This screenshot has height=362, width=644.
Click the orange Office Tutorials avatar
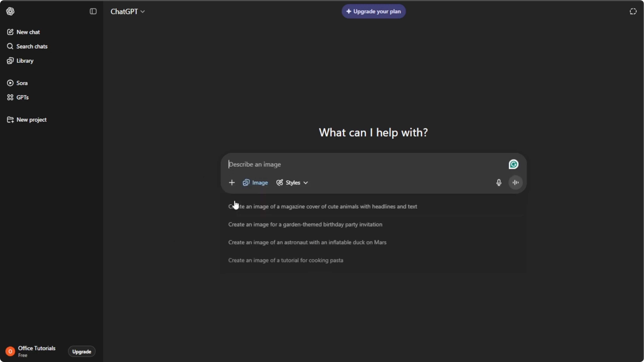pyautogui.click(x=10, y=352)
